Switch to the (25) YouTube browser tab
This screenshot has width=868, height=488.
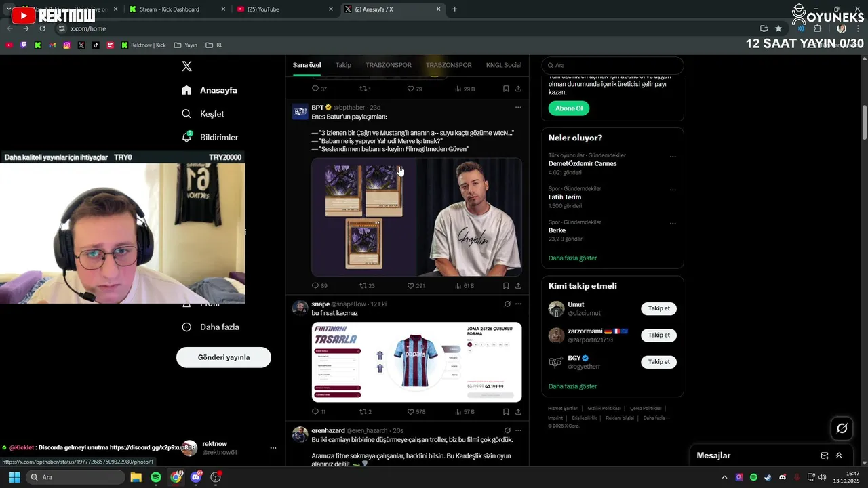pos(284,9)
